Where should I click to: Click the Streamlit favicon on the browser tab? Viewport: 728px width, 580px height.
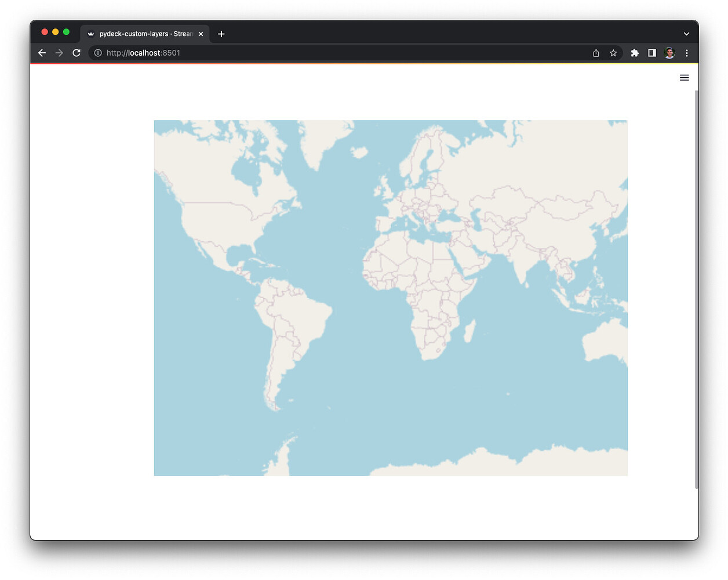(91, 34)
